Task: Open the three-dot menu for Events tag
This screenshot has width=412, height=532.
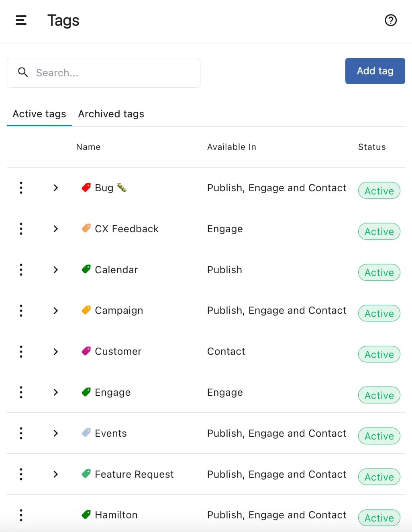Action: (x=21, y=433)
